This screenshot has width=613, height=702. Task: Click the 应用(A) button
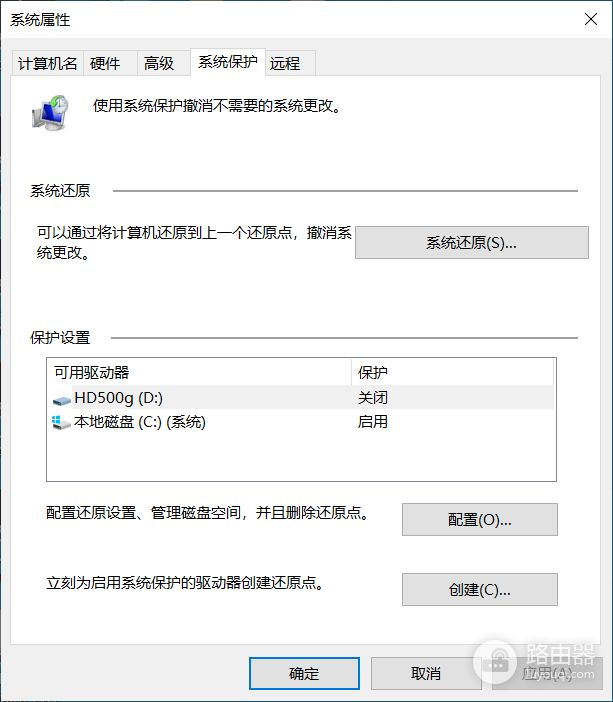point(547,673)
